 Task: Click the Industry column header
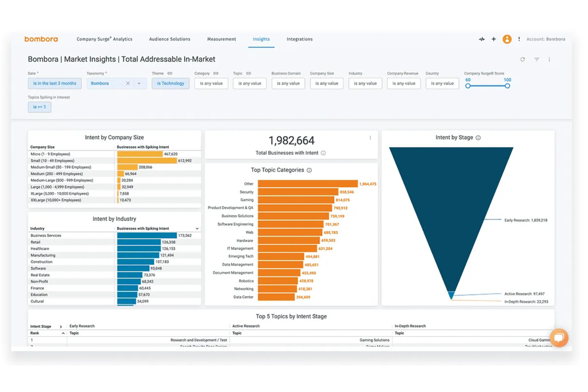[37, 229]
